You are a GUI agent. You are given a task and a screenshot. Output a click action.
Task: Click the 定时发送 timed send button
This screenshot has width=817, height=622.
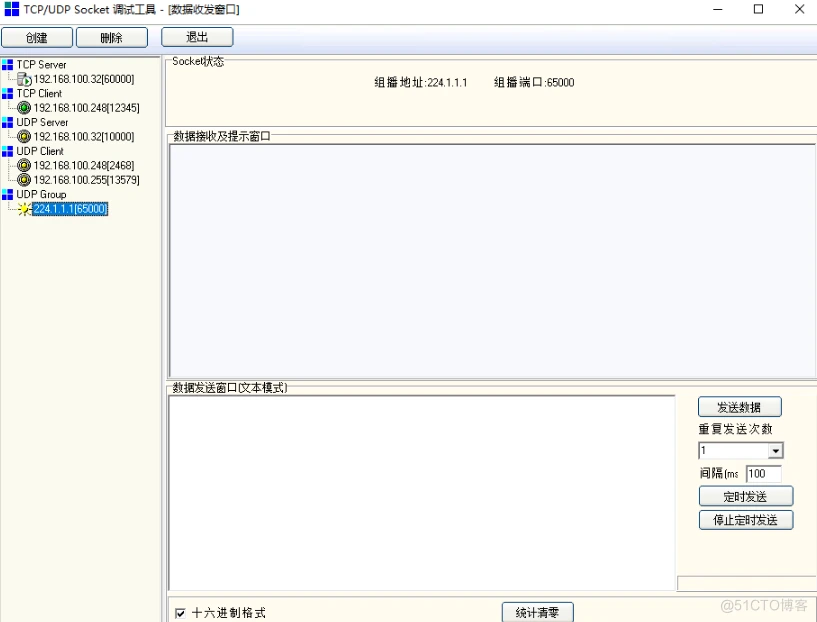point(745,496)
